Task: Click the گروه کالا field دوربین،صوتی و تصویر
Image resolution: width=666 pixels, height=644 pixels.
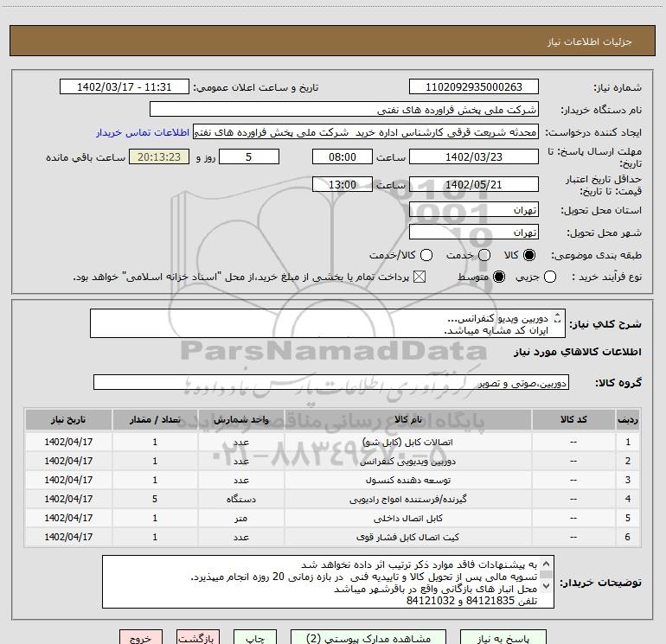Action: 331,382
